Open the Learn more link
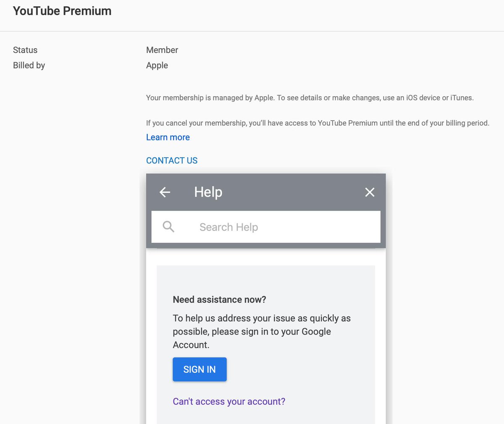The image size is (504, 424). [x=168, y=137]
